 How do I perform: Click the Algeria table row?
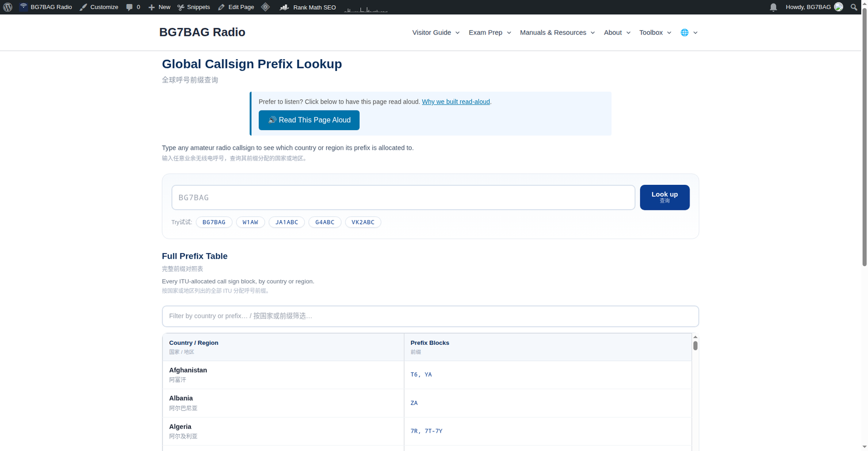pos(427,431)
